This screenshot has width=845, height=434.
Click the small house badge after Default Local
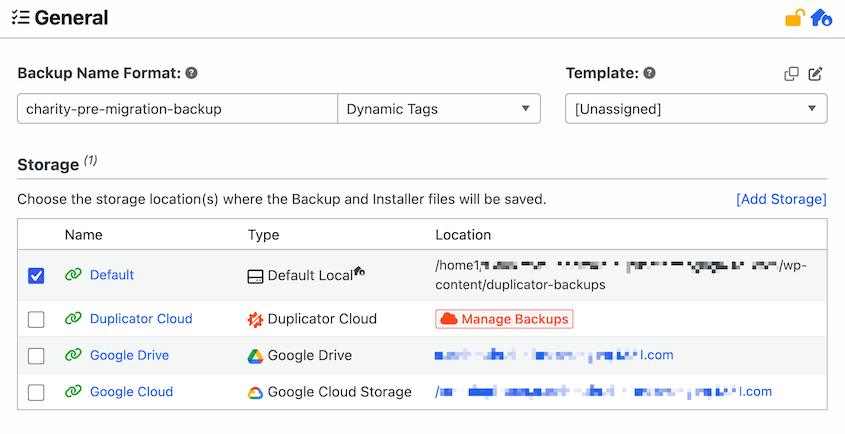[x=359, y=271]
